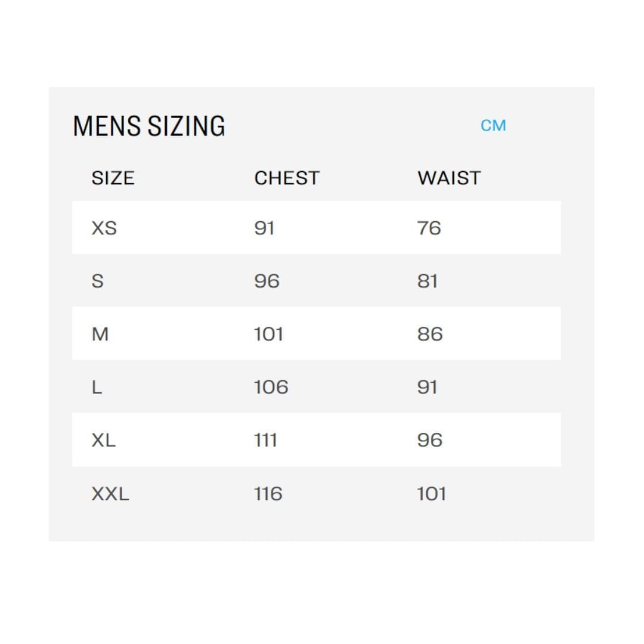Click the XL chest value 111
This screenshot has width=644, height=644.
click(x=266, y=440)
